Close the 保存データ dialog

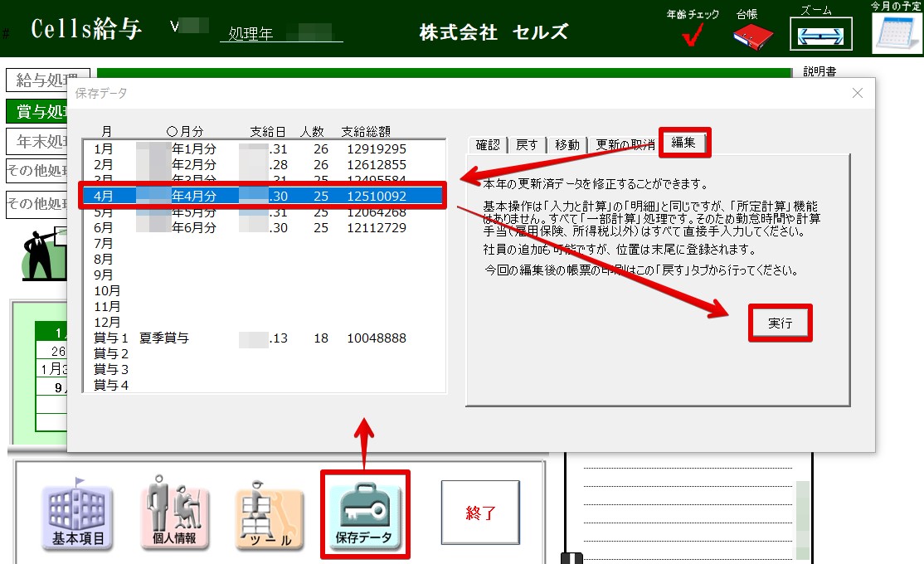pos(858,94)
